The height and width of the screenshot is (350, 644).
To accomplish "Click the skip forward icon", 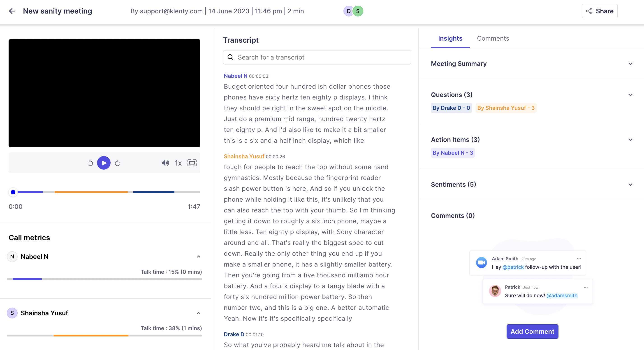I will [118, 163].
